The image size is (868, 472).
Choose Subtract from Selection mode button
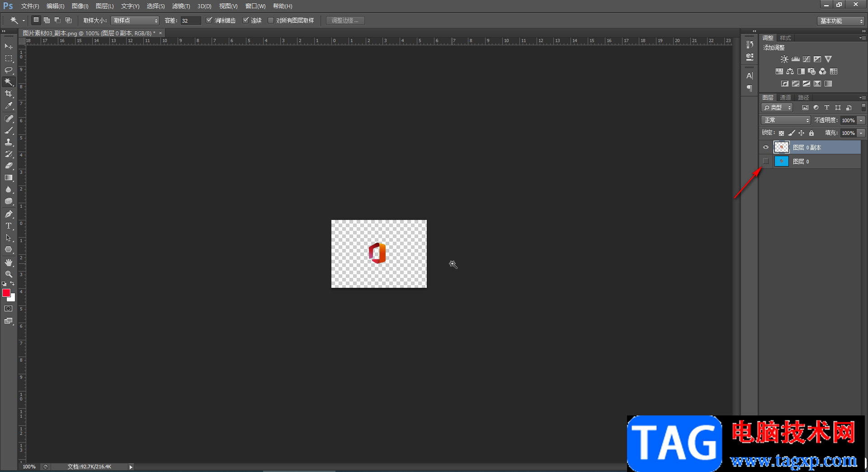(x=57, y=20)
